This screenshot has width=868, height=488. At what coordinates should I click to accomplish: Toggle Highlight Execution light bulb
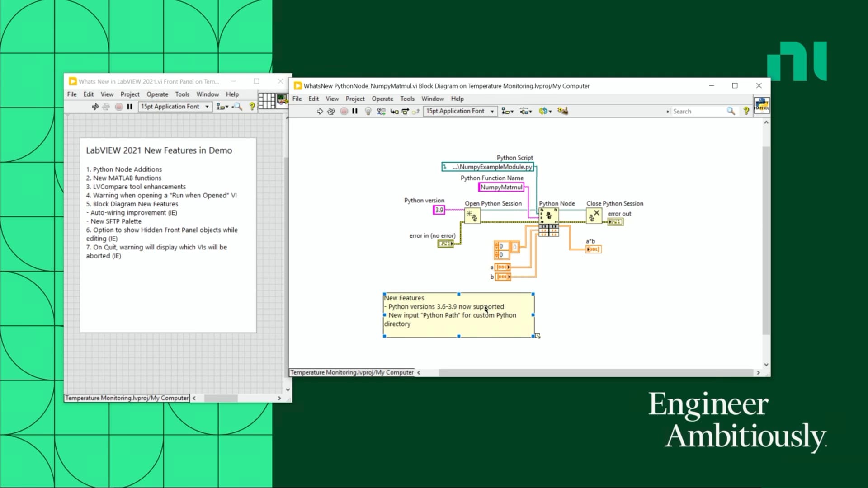pos(368,111)
